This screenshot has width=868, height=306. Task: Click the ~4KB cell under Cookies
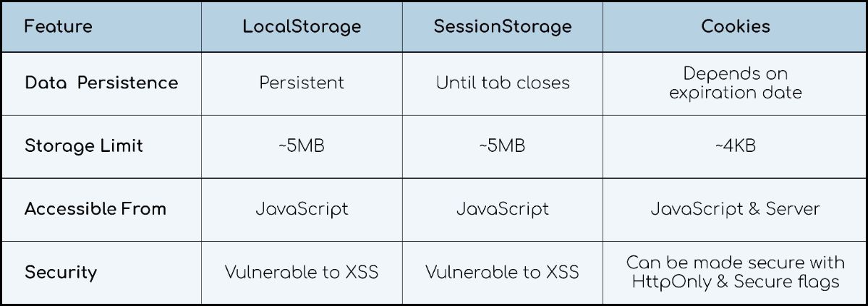coord(736,145)
